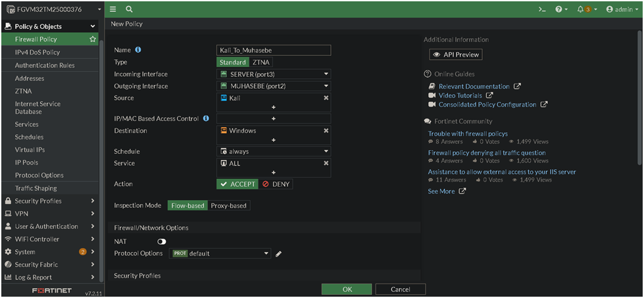Click the Video Tutorials camera icon
The height and width of the screenshot is (298, 644).
click(x=432, y=95)
